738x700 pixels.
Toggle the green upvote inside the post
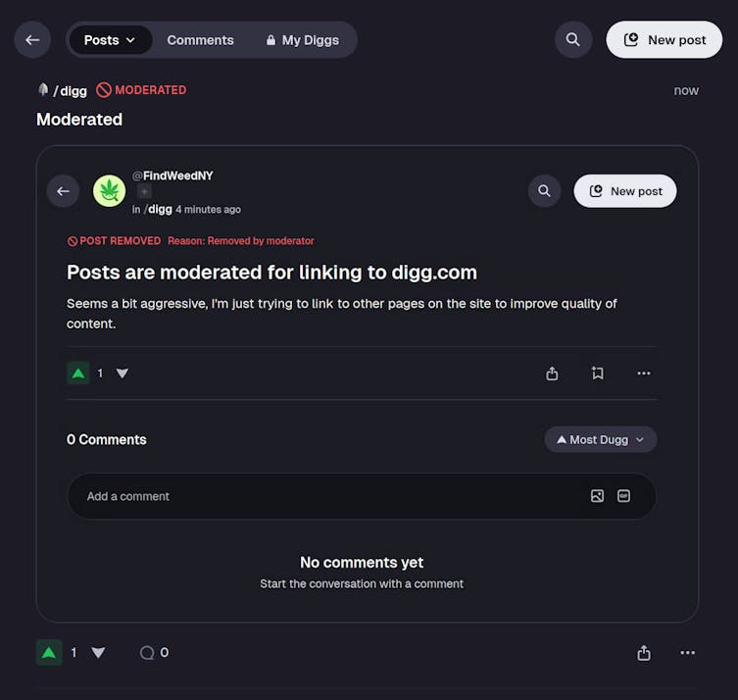coord(77,374)
